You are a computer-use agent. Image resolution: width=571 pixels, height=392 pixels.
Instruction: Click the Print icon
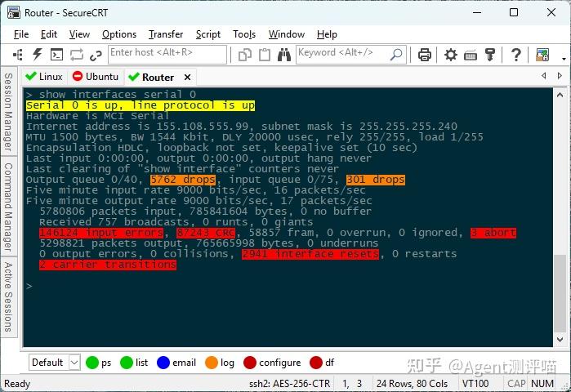[x=424, y=55]
